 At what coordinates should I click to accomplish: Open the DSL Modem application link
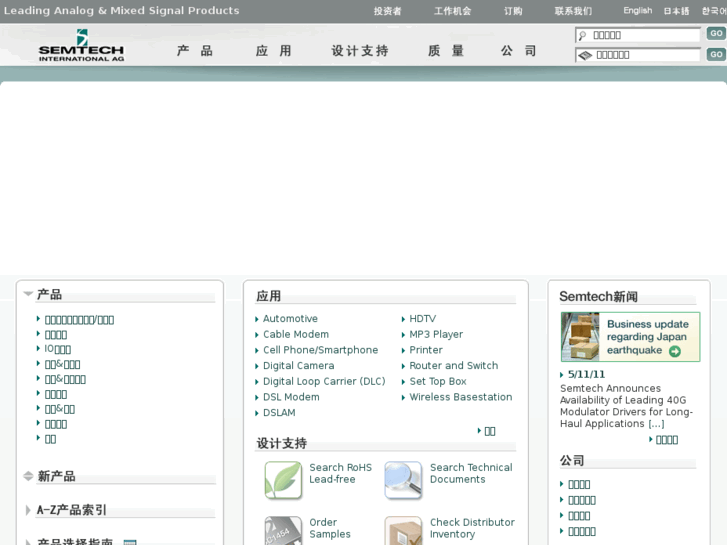click(291, 397)
